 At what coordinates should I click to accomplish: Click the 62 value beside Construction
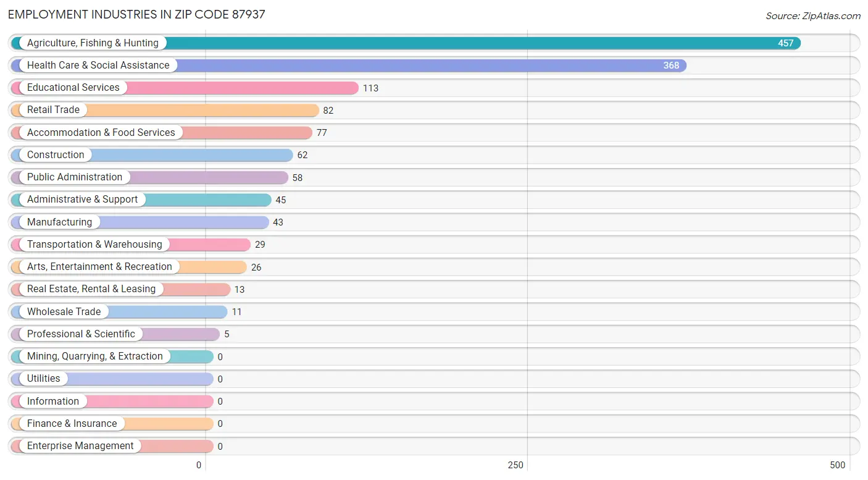point(303,155)
